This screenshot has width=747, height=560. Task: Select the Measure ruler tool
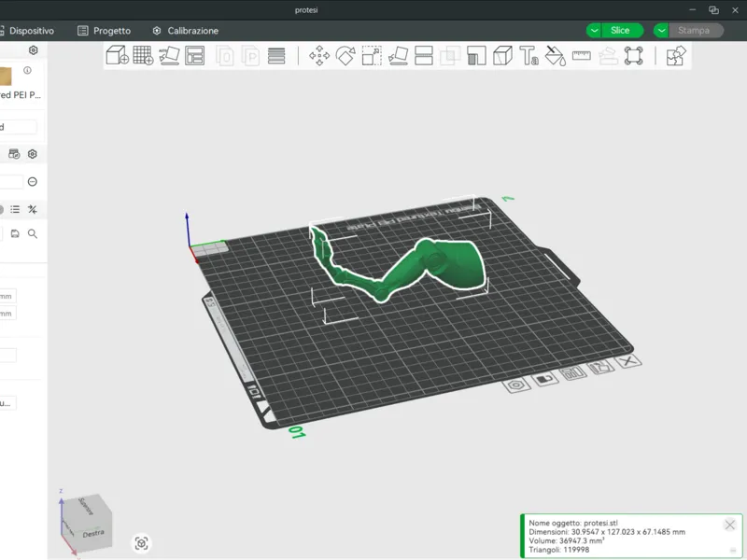point(581,56)
